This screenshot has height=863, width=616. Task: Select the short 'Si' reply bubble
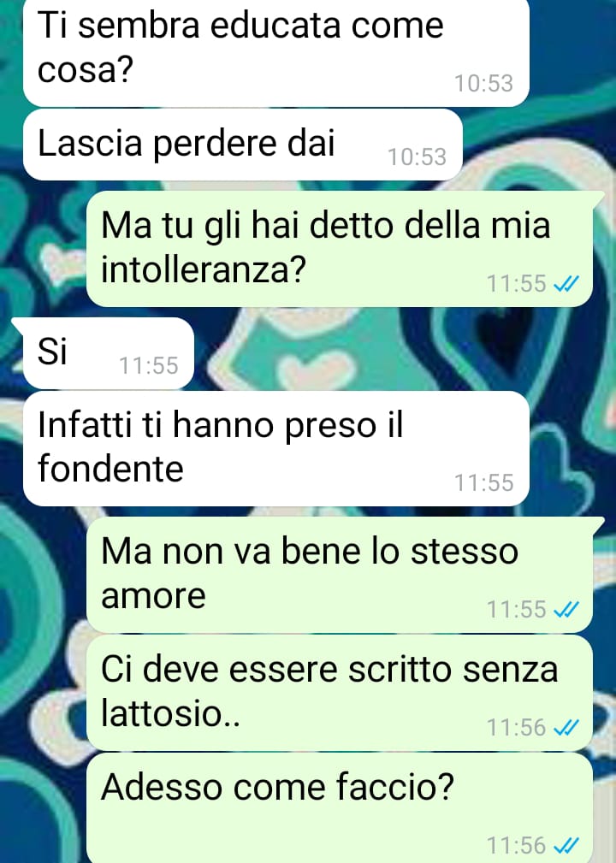109,353
